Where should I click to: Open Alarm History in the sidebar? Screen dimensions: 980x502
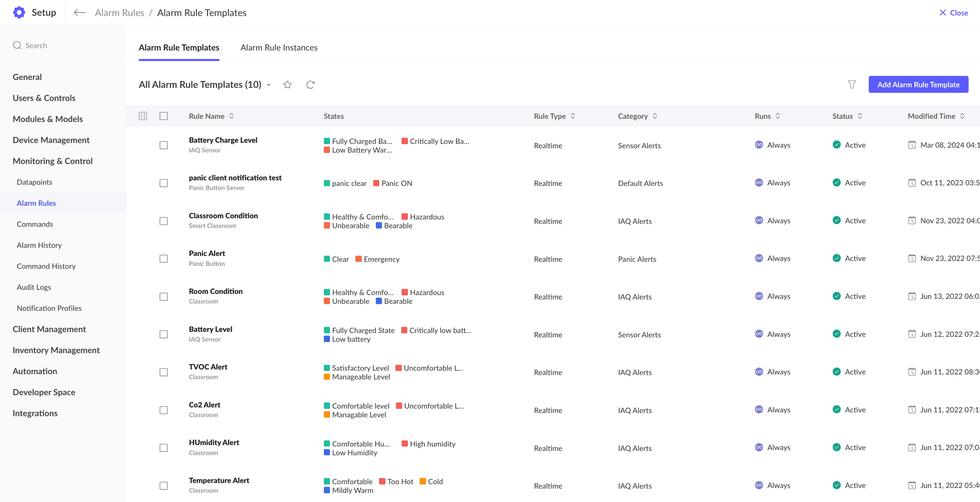tap(39, 245)
